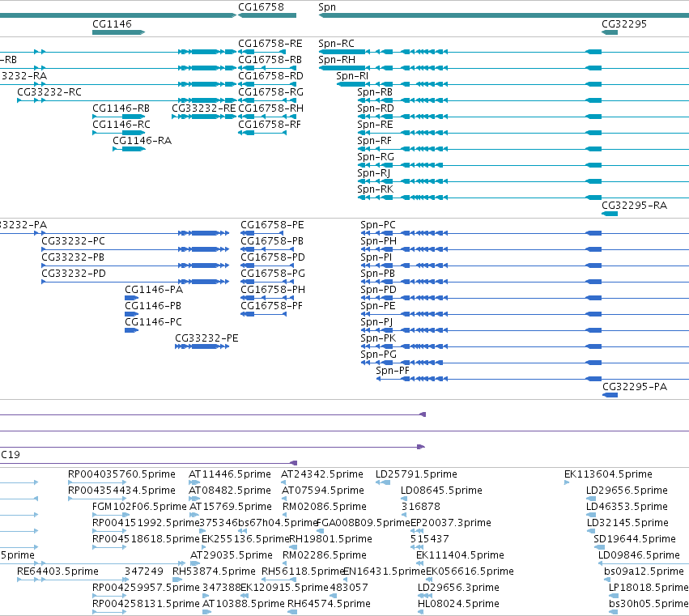Viewport: 689px width, 616px height.
Task: Select the Spn-PJ protein label
Action: [376, 322]
